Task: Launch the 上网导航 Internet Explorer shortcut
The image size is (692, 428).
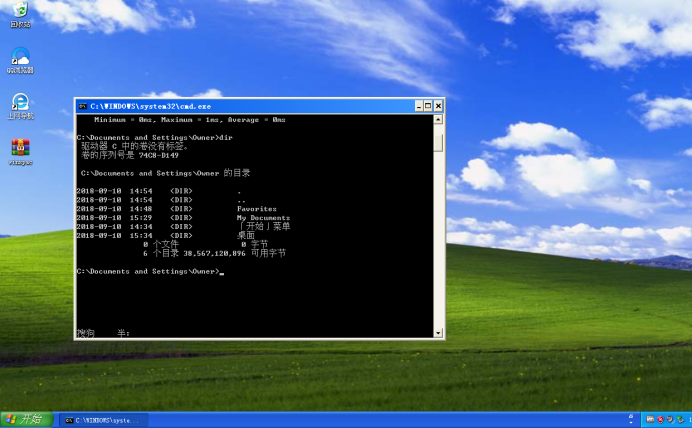Action: (x=20, y=106)
